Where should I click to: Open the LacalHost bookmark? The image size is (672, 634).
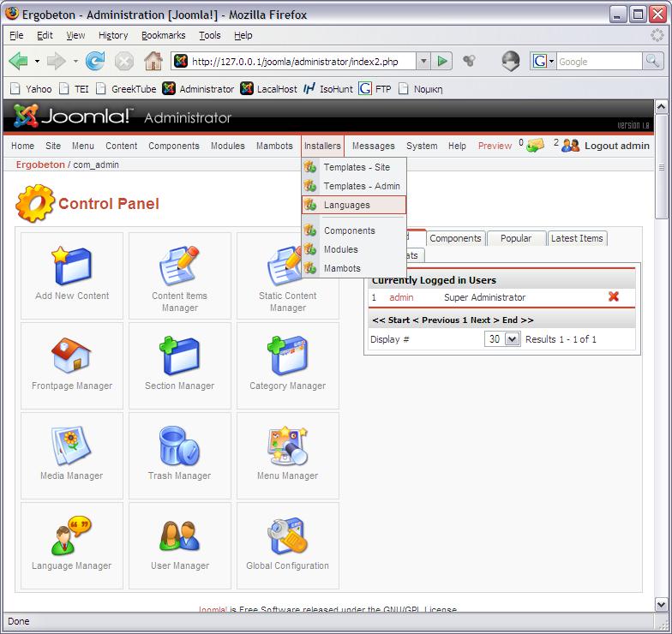click(269, 89)
